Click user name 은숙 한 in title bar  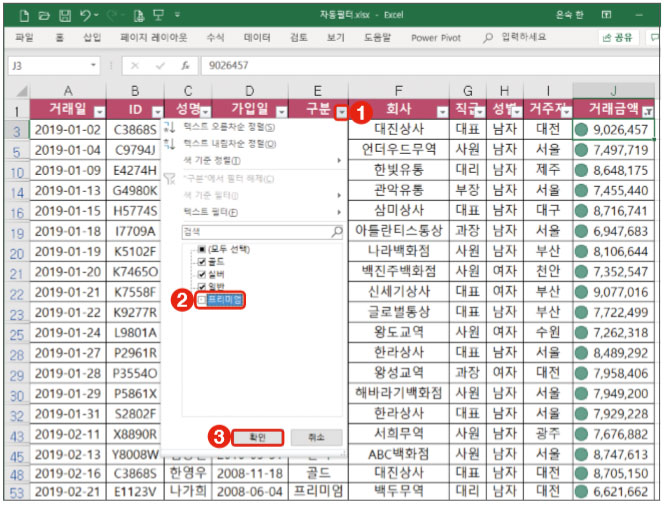(570, 15)
